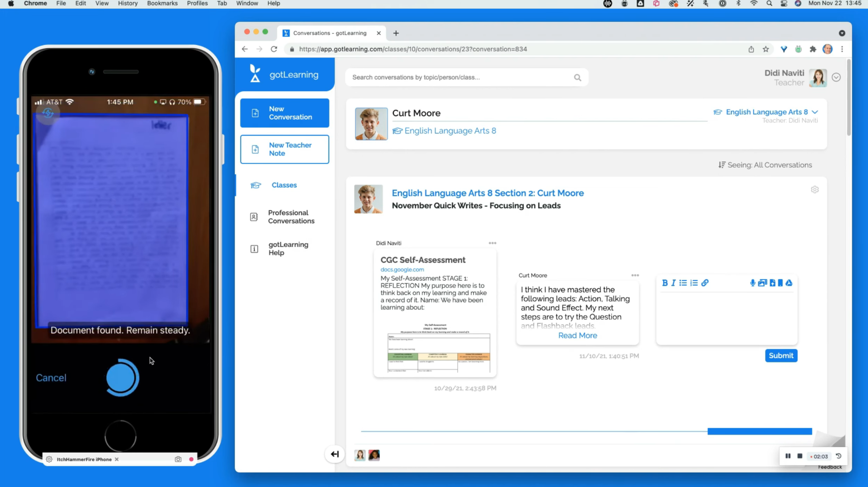Apply bold formatting in reply editor

pos(665,283)
